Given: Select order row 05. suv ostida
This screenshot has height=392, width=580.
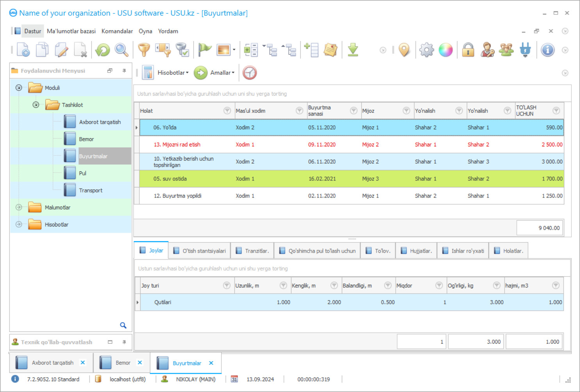Looking at the screenshot, I should pyautogui.click(x=352, y=178).
